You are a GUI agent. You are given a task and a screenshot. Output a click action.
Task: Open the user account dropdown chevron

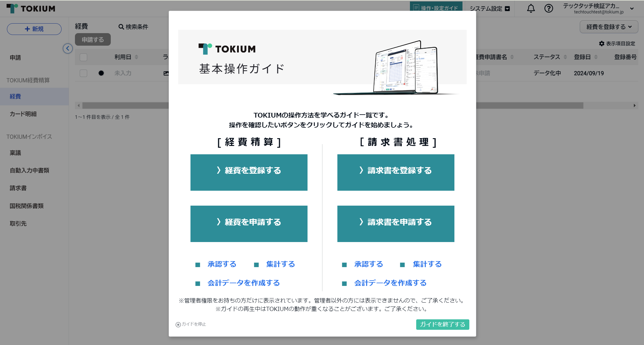[x=632, y=9]
